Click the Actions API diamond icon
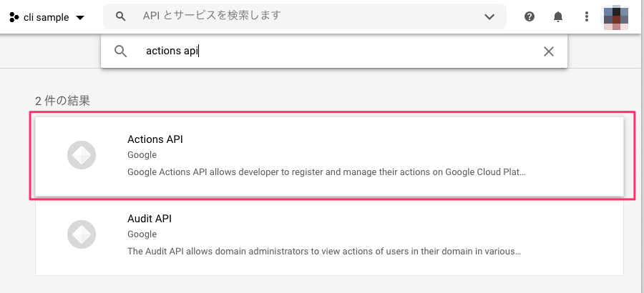This screenshot has width=644, height=293. tap(82, 155)
